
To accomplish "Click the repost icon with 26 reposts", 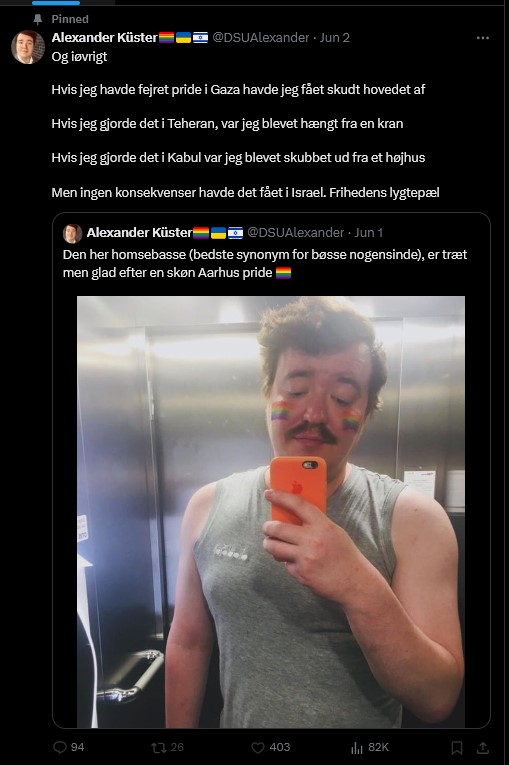I will pos(158,747).
